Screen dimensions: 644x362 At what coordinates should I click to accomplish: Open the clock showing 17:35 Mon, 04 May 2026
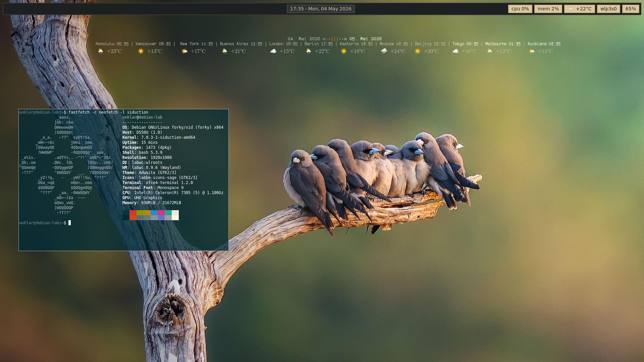(x=321, y=9)
